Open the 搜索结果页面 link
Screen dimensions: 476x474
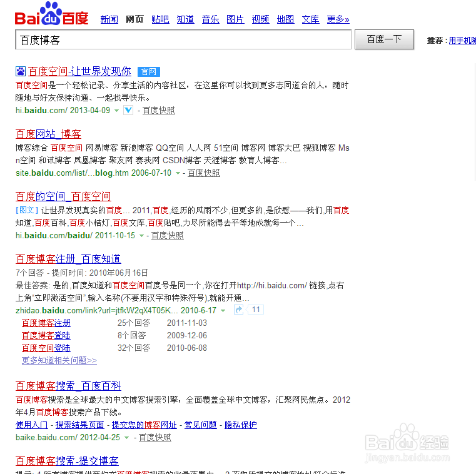pos(80,425)
